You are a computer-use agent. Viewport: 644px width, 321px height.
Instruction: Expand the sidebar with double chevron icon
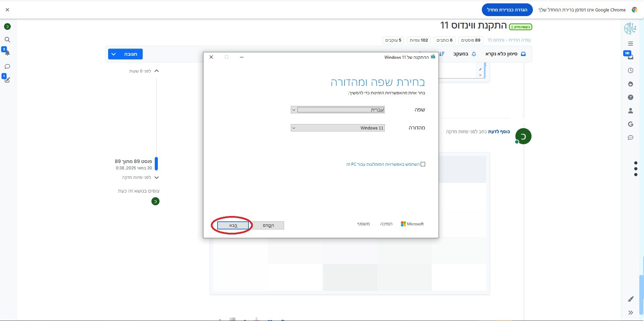pyautogui.click(x=631, y=313)
